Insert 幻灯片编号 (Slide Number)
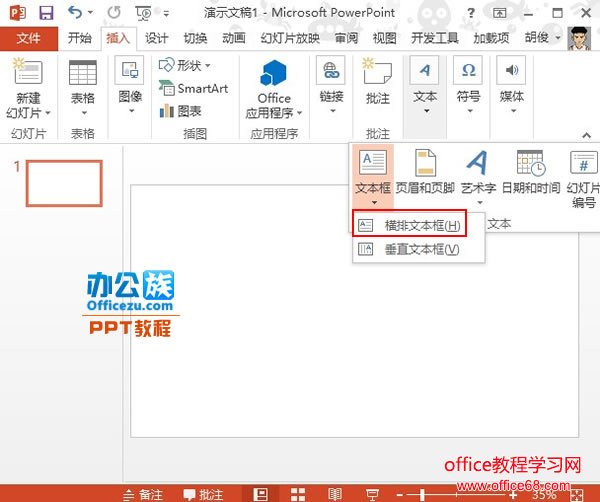Screen dimensions: 600x502 pyautogui.click(x=583, y=178)
